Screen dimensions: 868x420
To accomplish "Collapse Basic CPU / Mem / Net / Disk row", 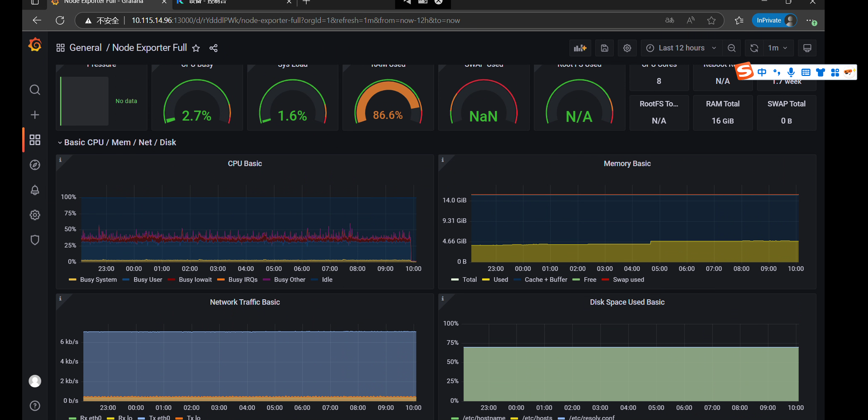I will (x=120, y=143).
